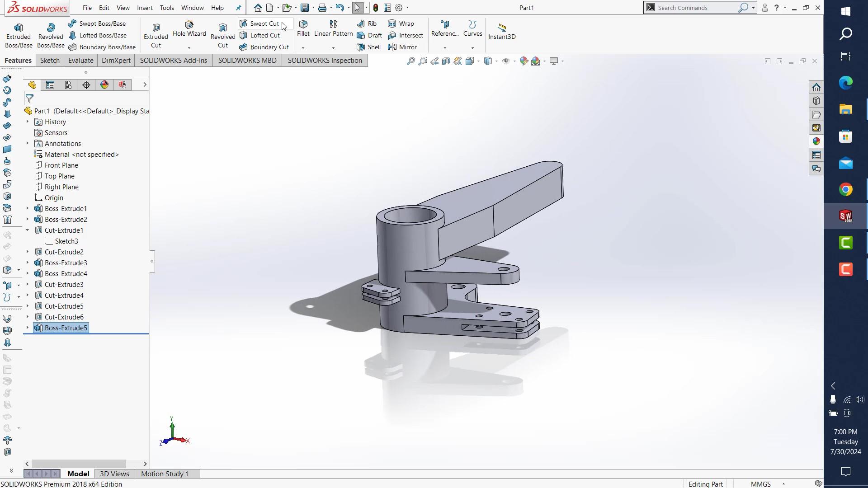Open the Hole Wizard tool
This screenshot has width=868, height=488.
[x=189, y=28]
